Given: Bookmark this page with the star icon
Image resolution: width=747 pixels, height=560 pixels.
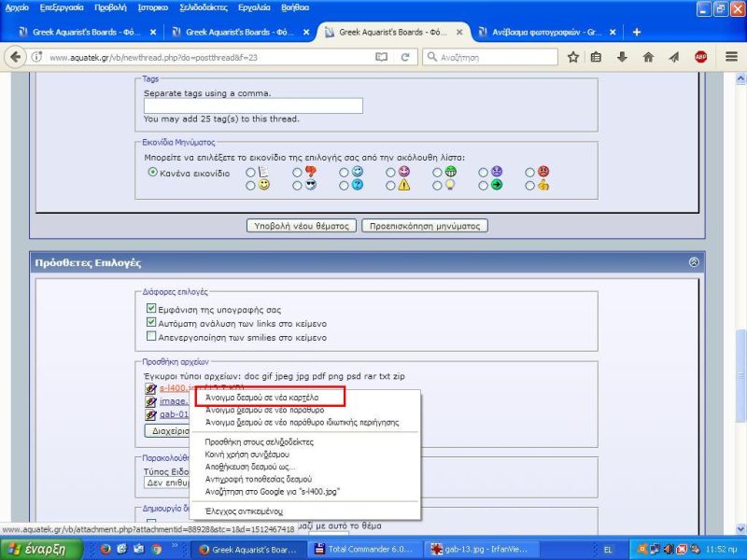Looking at the screenshot, I should tap(571, 57).
